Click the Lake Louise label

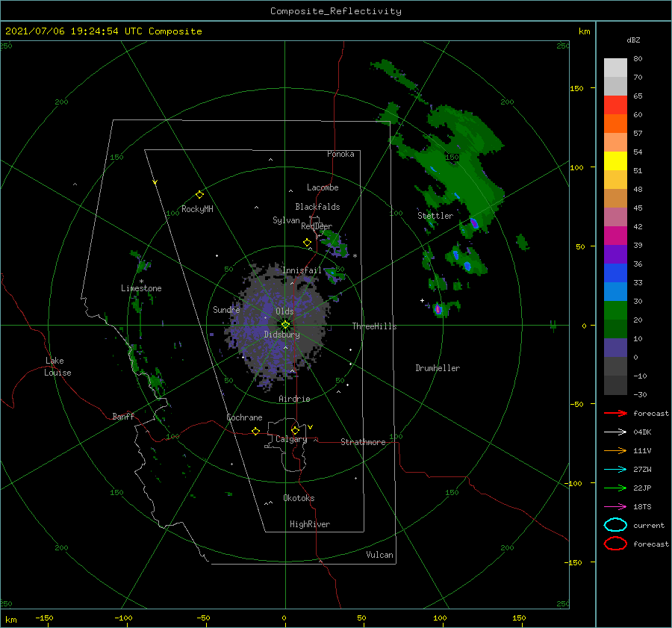click(57, 367)
